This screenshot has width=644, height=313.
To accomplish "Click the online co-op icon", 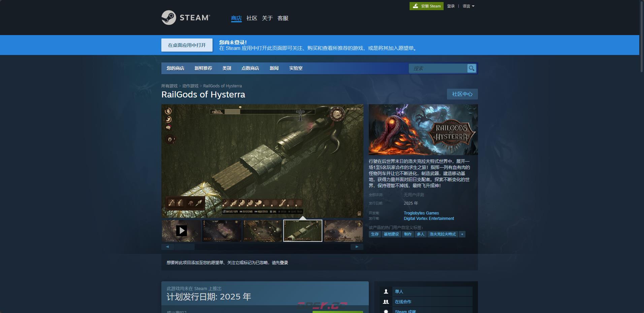I will [386, 302].
